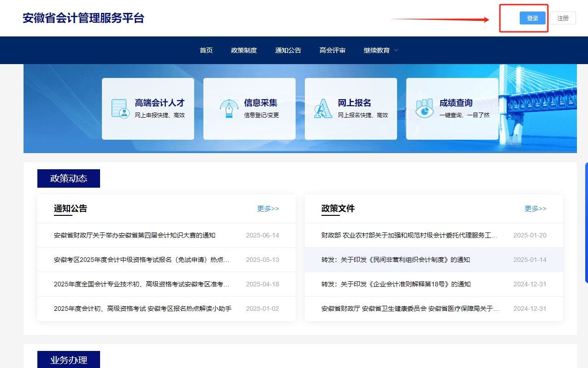
Task: Open the 网上报名 quick-entry card
Action: pyautogui.click(x=350, y=108)
